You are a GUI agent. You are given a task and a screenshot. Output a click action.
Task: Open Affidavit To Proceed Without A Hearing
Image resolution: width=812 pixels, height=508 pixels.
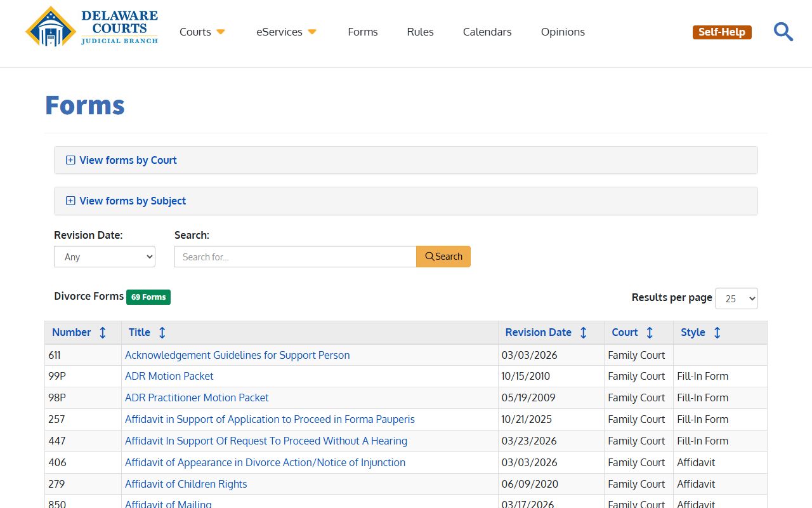266,441
